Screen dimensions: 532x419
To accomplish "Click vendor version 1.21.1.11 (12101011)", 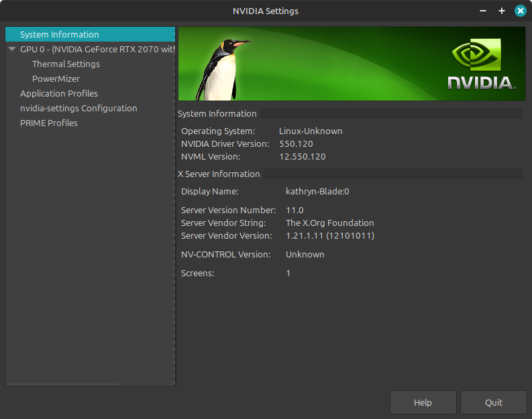I will (330, 235).
